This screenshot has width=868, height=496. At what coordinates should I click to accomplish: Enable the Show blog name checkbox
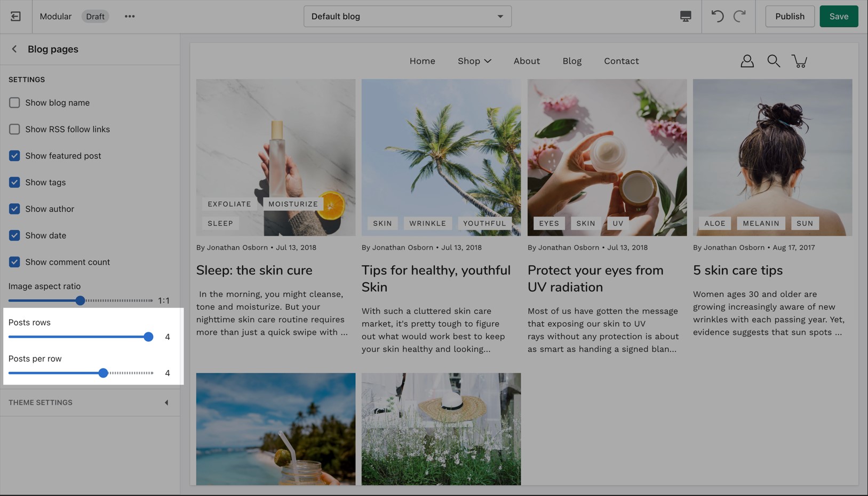[14, 103]
